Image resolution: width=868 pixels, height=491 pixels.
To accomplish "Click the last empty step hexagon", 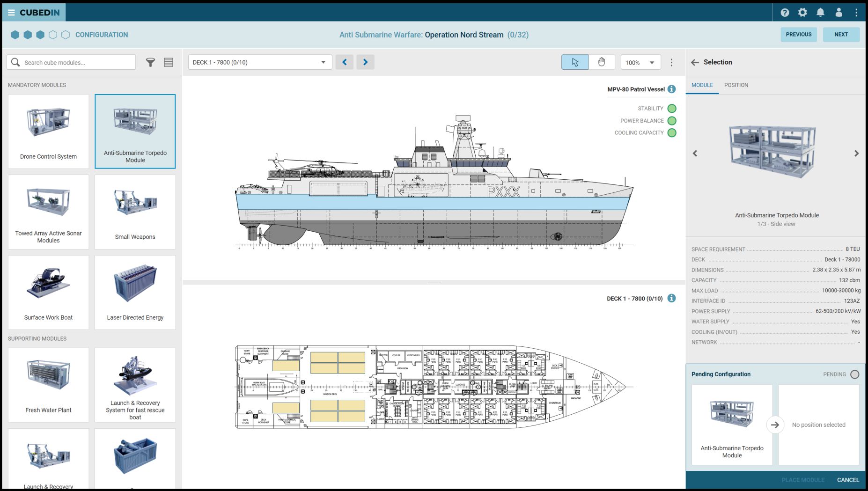I will (66, 35).
